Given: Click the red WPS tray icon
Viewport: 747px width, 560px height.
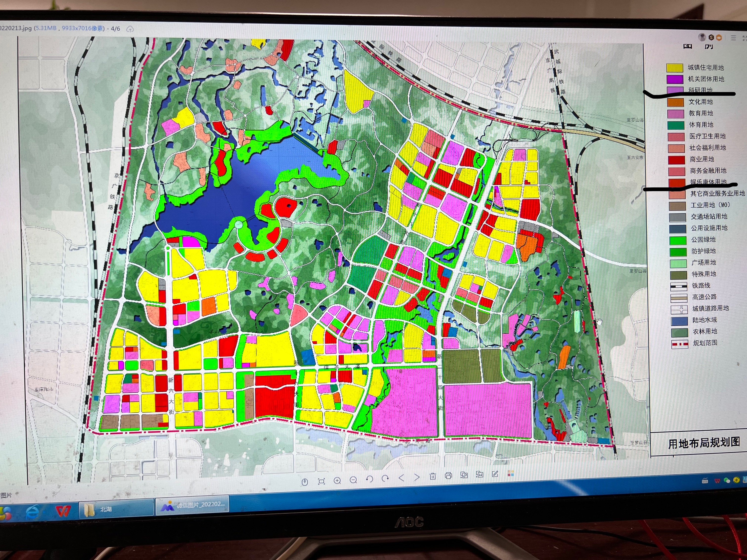Looking at the screenshot, I should point(717,481).
